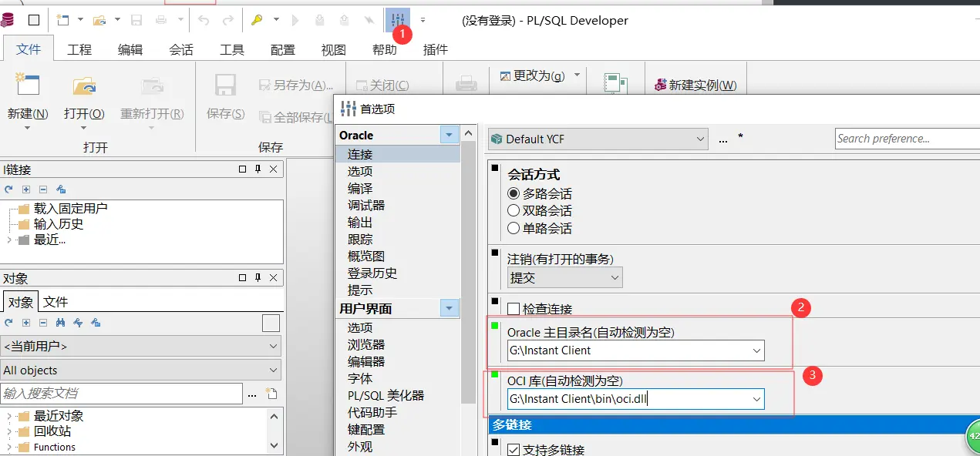The width and height of the screenshot is (980, 456).
Task: Switch to the 帮助 ribbon tab
Action: [x=385, y=49]
